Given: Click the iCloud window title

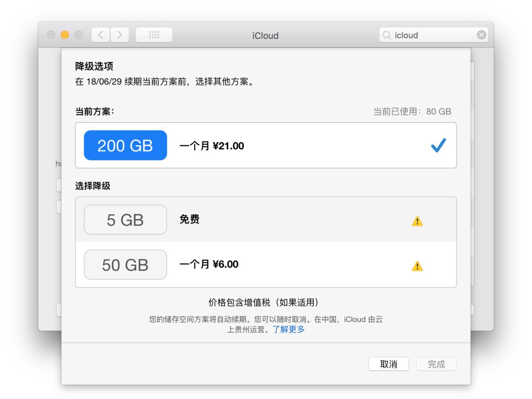Looking at the screenshot, I should coord(266,35).
